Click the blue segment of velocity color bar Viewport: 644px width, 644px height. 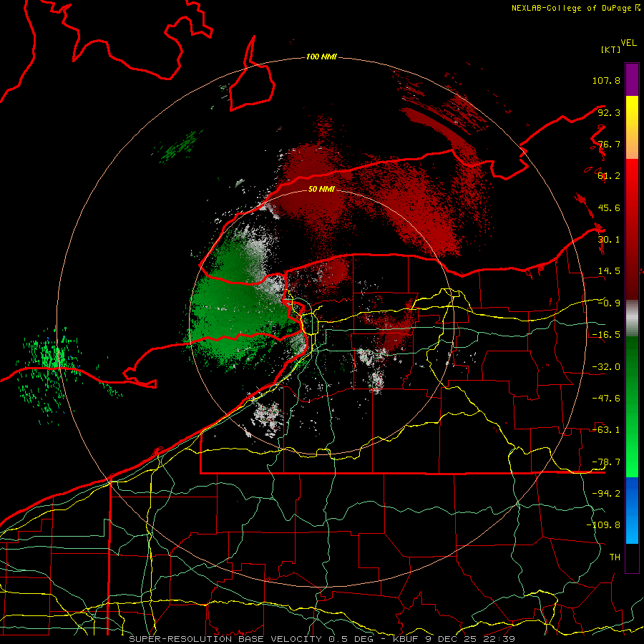click(632, 509)
